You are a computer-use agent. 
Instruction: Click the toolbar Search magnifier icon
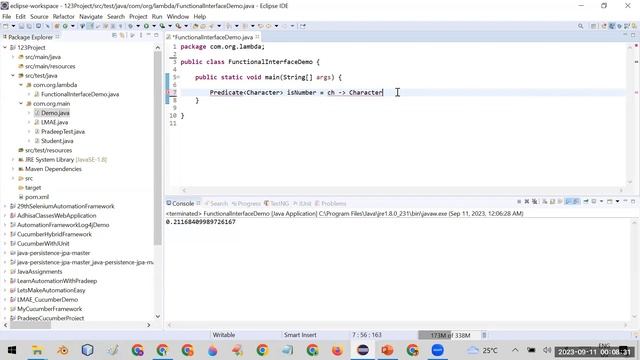click(580, 26)
